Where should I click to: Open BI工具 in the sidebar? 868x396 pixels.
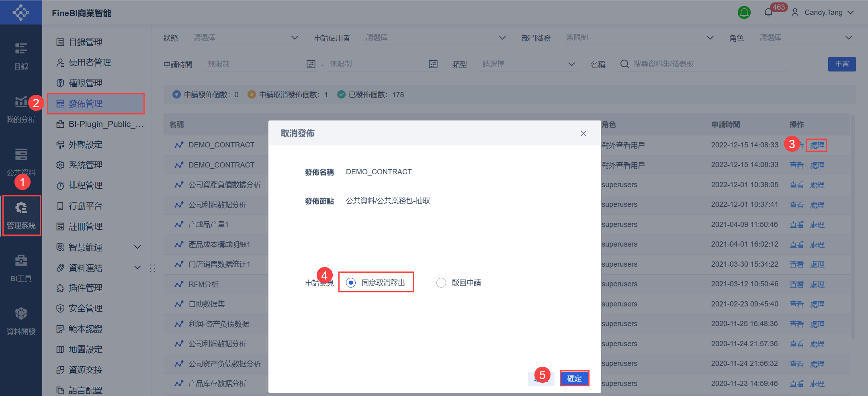(x=21, y=268)
